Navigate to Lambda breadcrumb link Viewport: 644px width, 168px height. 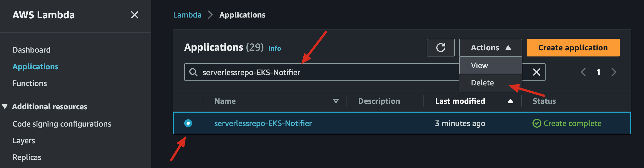(x=187, y=15)
